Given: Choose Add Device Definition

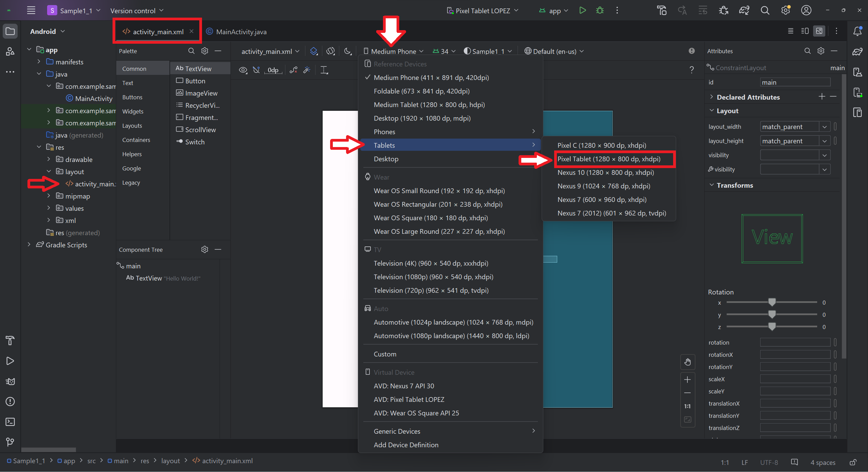Looking at the screenshot, I should pyautogui.click(x=451, y=445).
